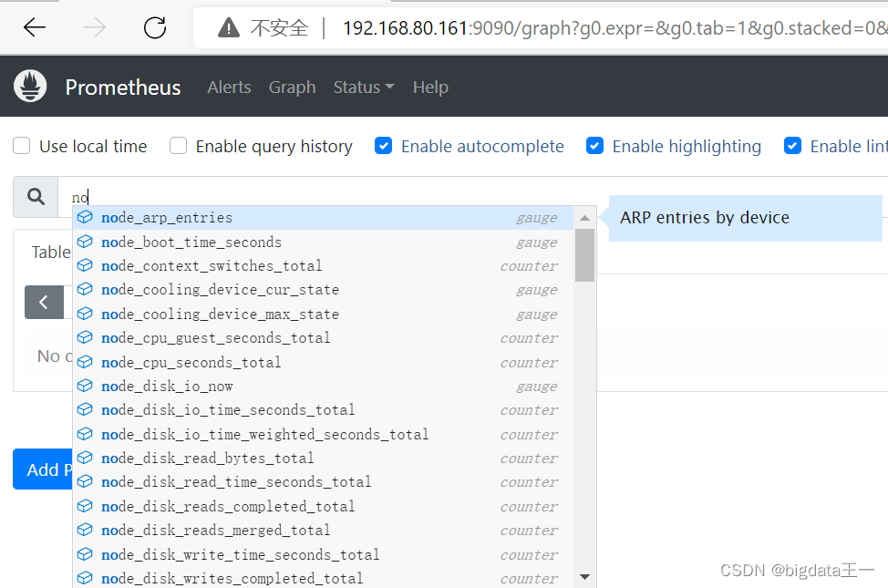
Task: Click the autocomplete list scroll-down arrow
Action: point(585,577)
